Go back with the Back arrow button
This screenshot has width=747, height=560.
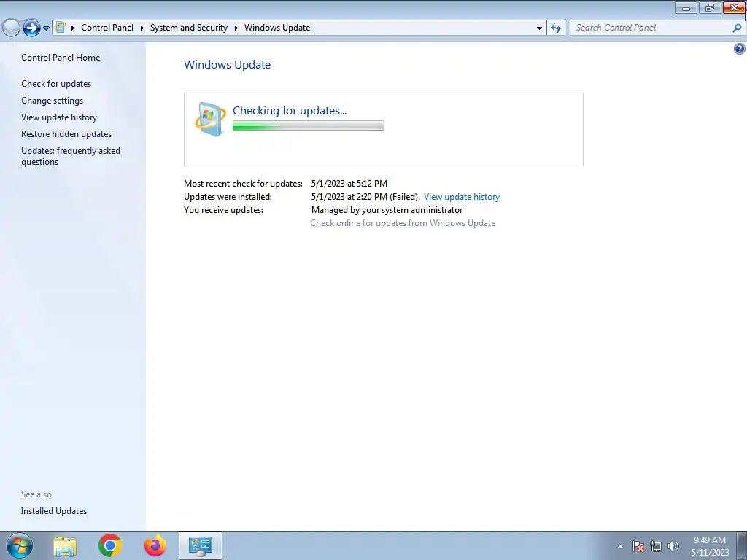click(11, 28)
